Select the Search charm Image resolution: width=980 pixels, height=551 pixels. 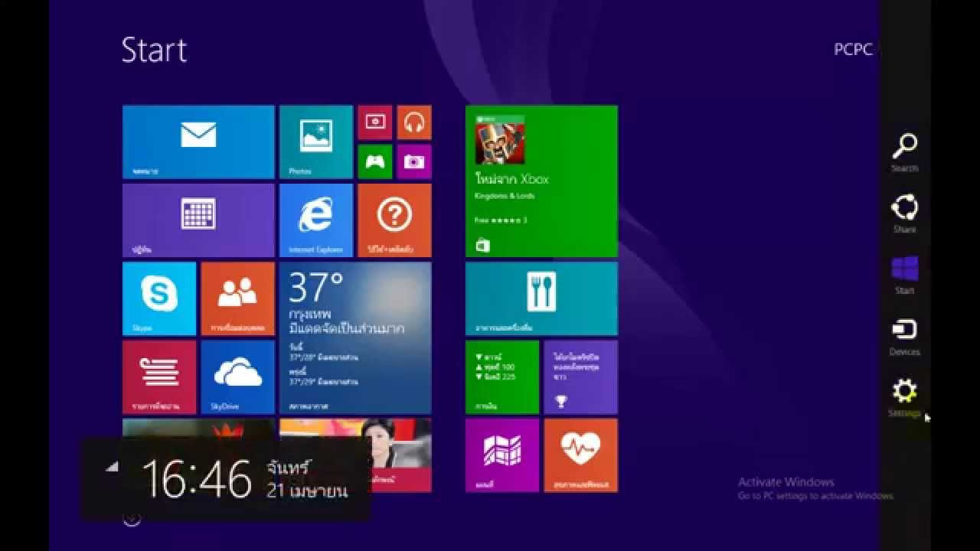pos(905,152)
